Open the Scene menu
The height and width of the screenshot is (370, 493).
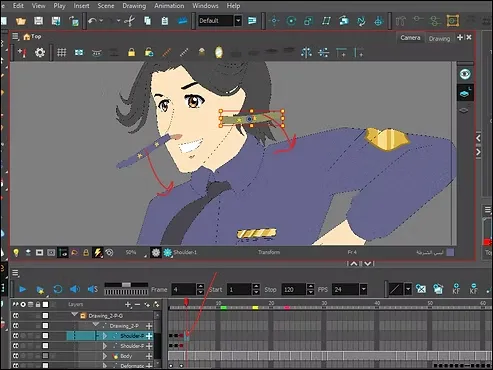click(x=106, y=6)
